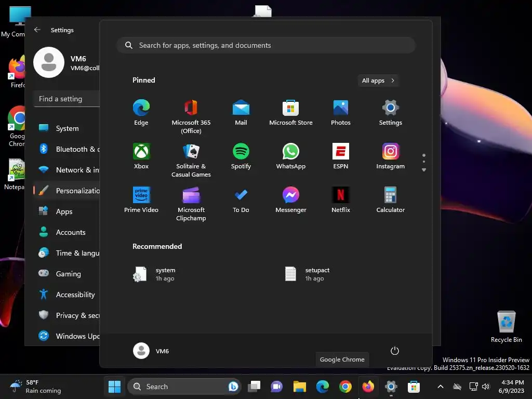The image size is (532, 399).
Task: Open File Explorer from taskbar
Action: [300, 387]
